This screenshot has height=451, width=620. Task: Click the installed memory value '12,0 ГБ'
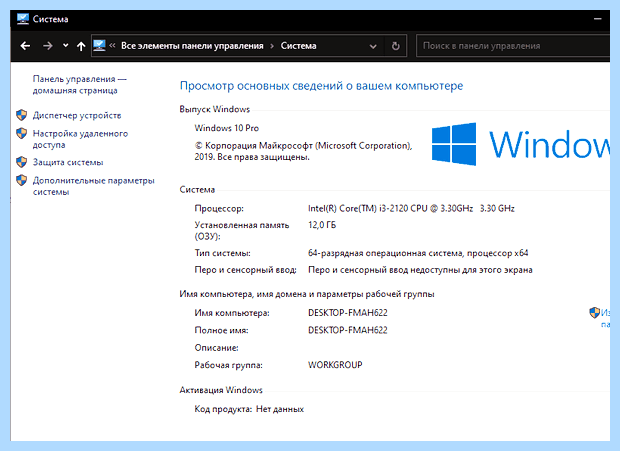(322, 225)
